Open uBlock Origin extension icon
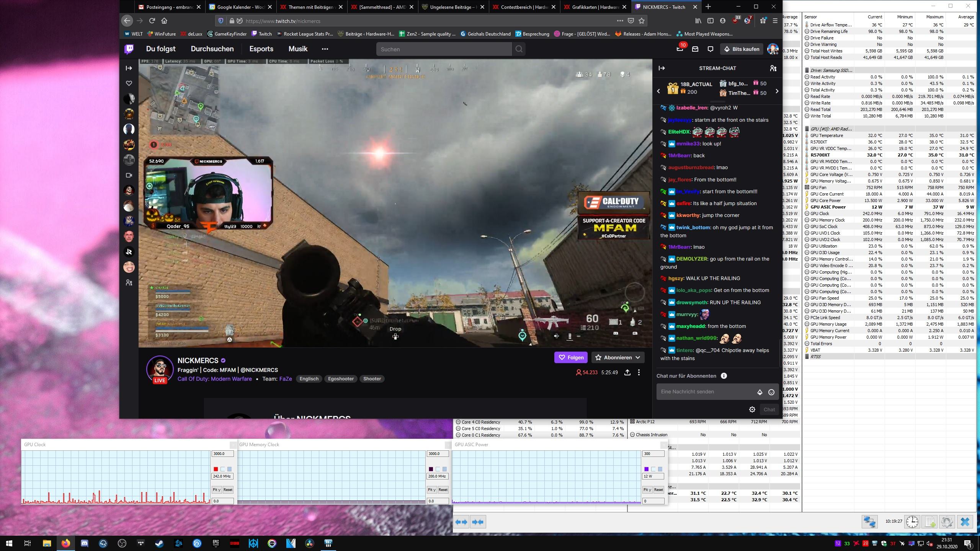980x551 pixels. click(735, 21)
